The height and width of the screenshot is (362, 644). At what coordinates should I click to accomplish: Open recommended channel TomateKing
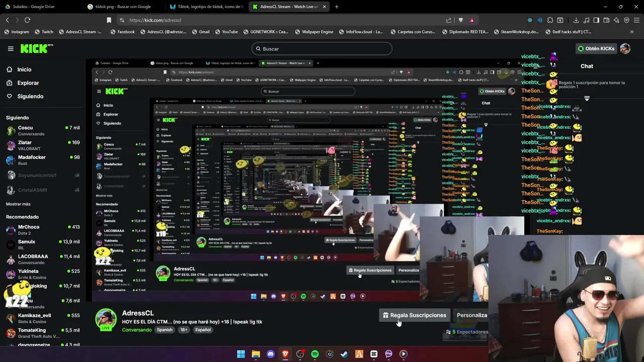(43, 333)
